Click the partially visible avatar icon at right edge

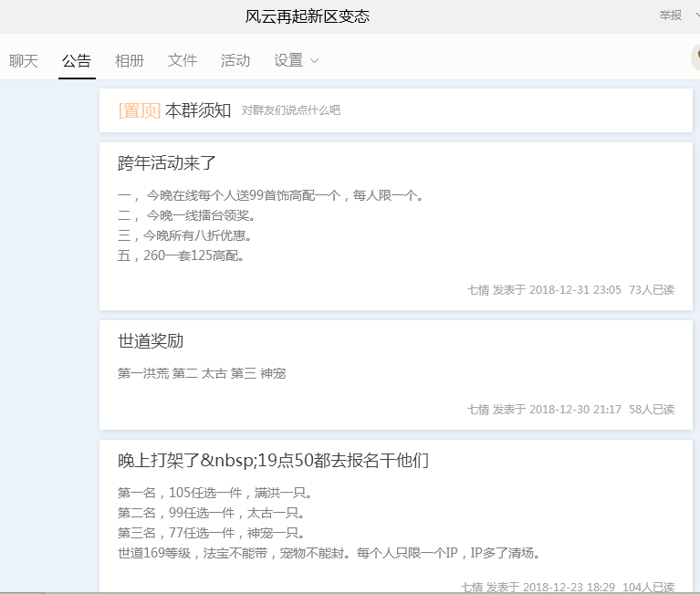click(695, 58)
